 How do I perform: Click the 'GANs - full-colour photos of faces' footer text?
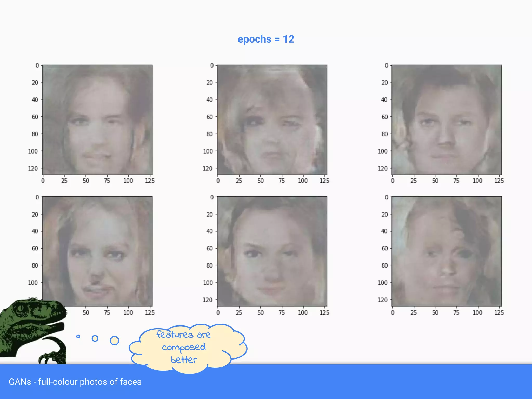pos(75,382)
